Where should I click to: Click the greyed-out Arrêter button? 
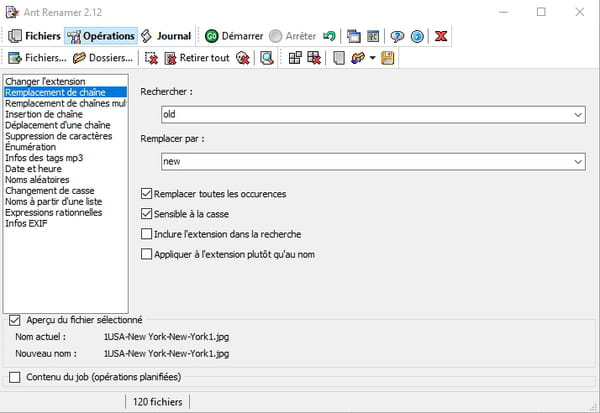293,36
